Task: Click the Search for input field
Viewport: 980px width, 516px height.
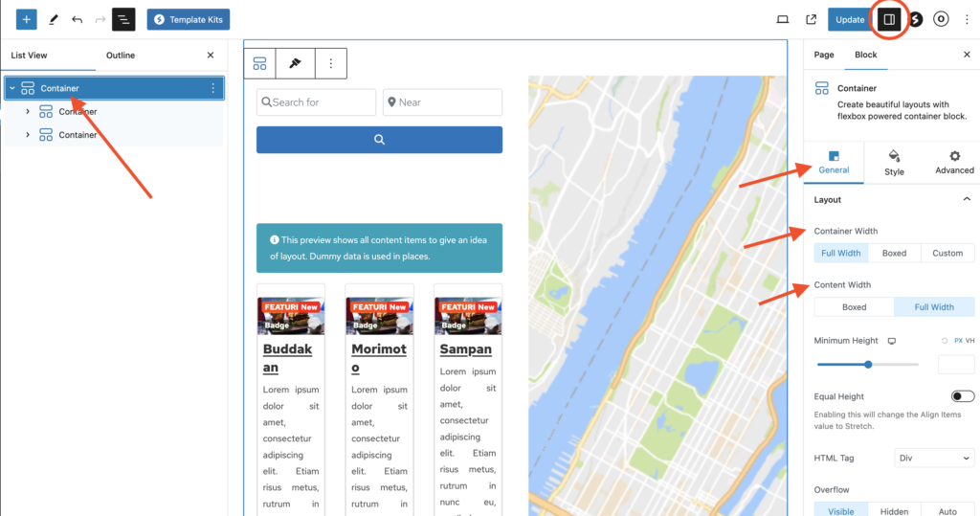Action: 317,102
